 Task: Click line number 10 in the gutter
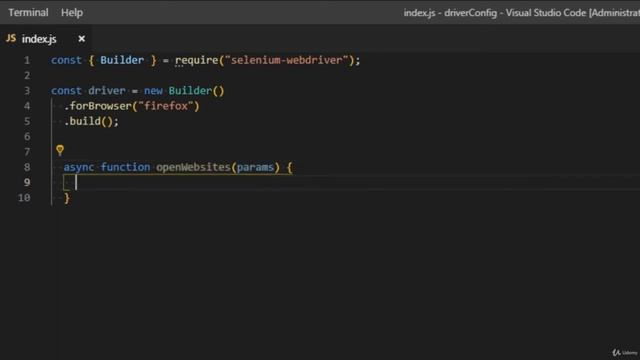[24, 198]
